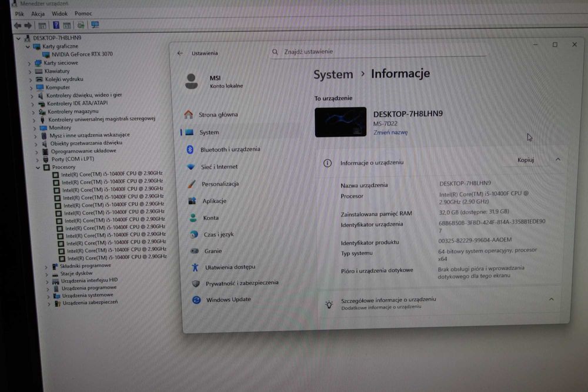The width and height of the screenshot is (588, 392).
Task: Collapse the Procesory node
Action: (x=38, y=168)
